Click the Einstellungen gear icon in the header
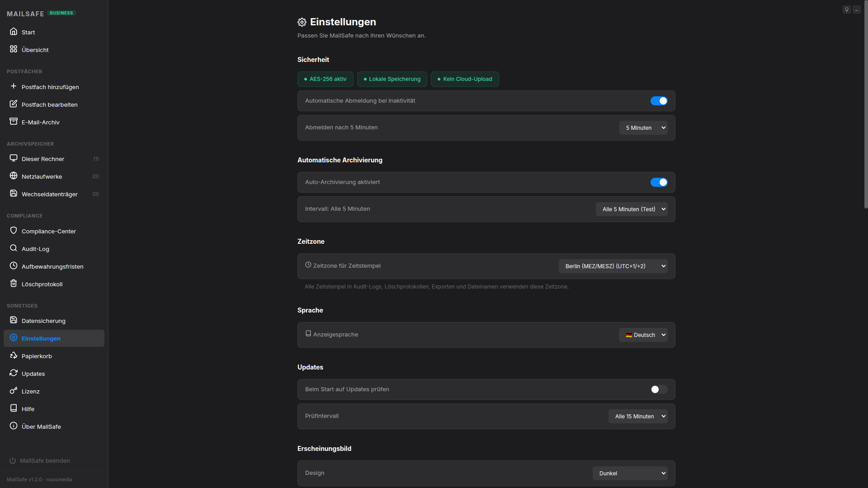This screenshot has width=868, height=488. (x=302, y=22)
